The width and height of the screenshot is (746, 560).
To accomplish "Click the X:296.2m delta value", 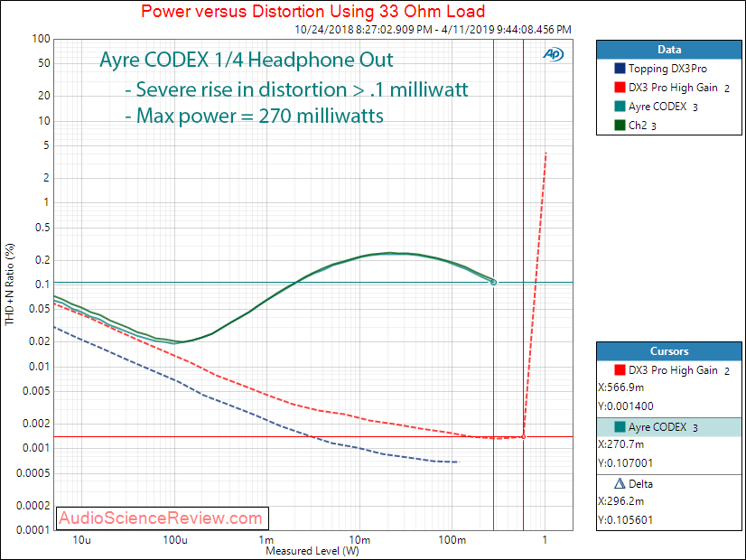I will coord(620,501).
